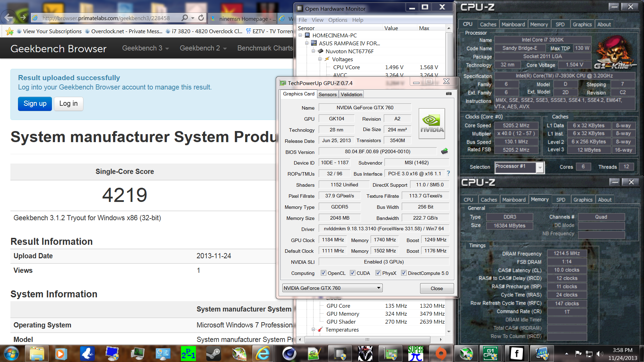Open Internet Explorer from the taskbar

point(263,354)
